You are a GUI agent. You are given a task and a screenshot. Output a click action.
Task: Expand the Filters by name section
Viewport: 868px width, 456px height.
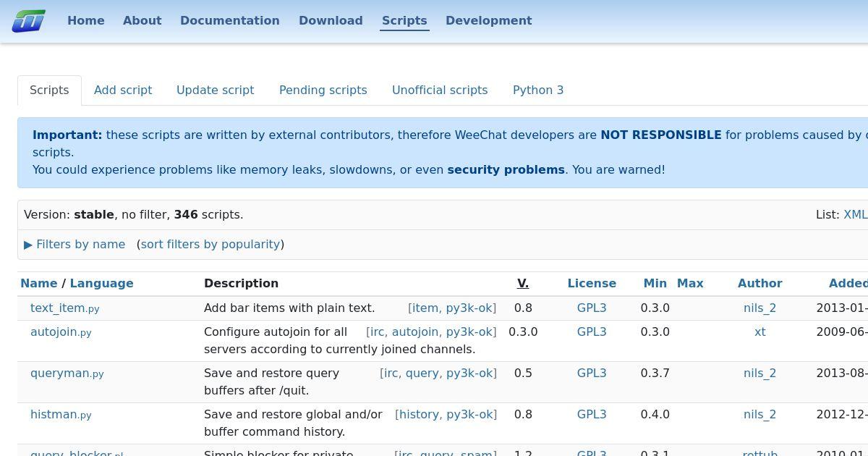point(75,245)
